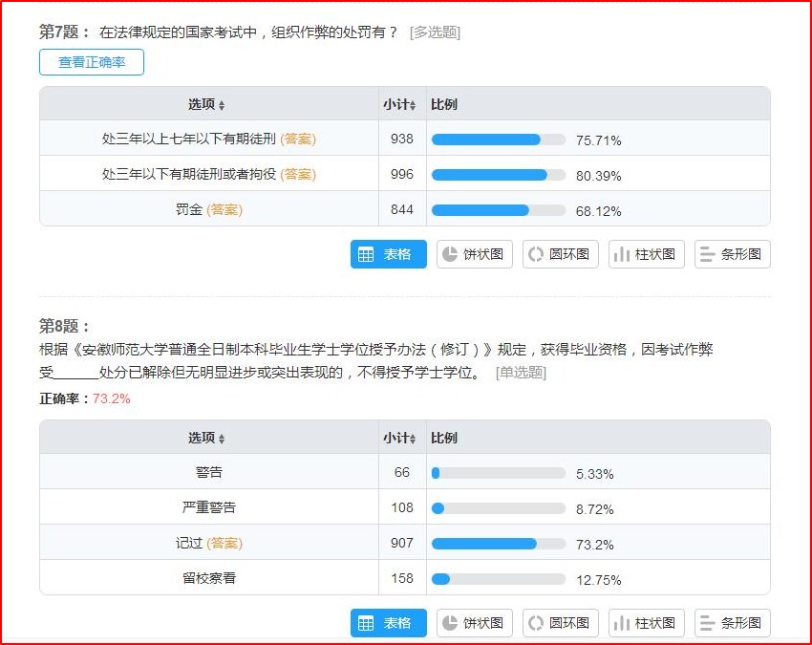Switch question 8 to 饼状图 pie chart
The height and width of the screenshot is (645, 812).
pos(475,623)
